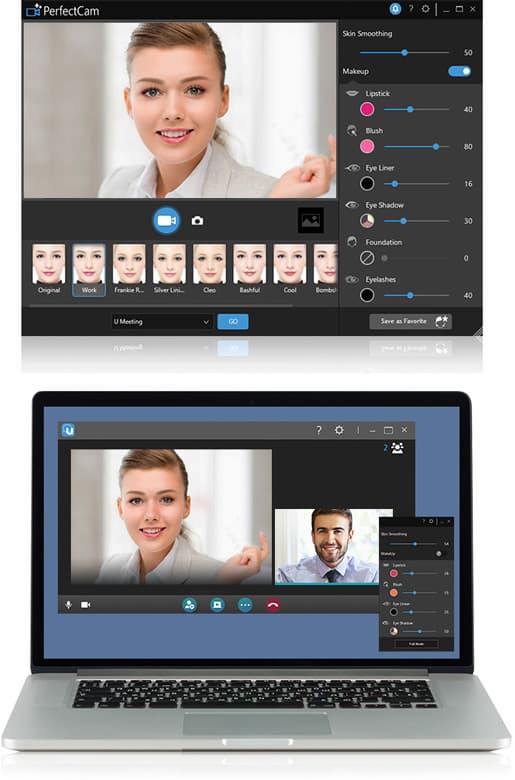Screen dimensions: 515x780
Task: Click the Full Mode button in small panel
Action: [x=416, y=644]
